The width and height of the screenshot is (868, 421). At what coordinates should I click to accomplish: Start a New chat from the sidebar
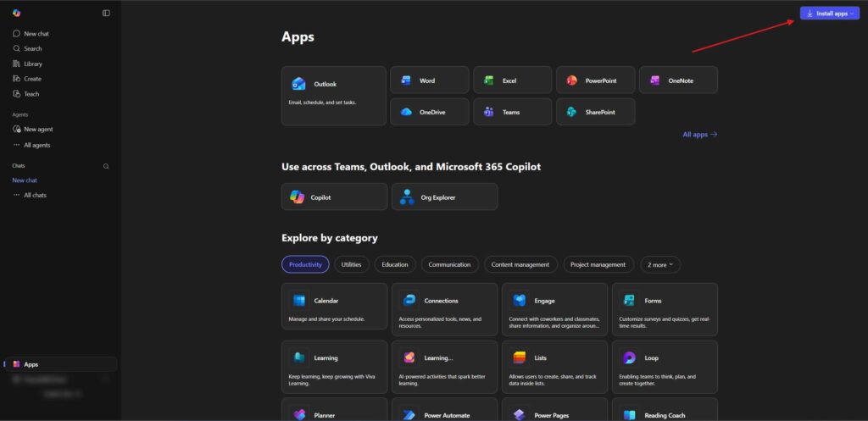point(36,33)
